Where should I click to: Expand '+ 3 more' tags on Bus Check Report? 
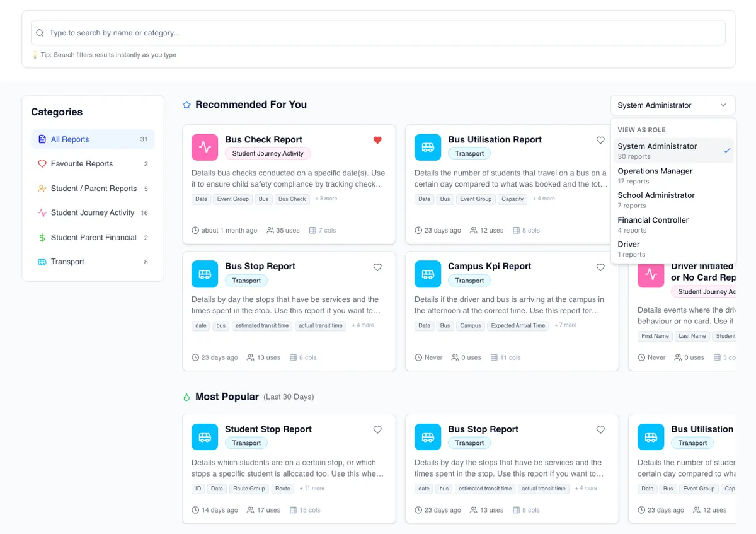(325, 199)
